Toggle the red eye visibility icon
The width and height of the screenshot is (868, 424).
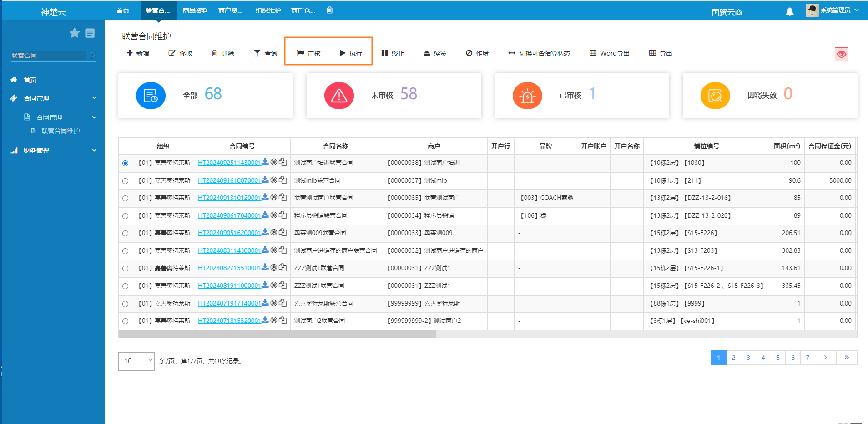842,54
